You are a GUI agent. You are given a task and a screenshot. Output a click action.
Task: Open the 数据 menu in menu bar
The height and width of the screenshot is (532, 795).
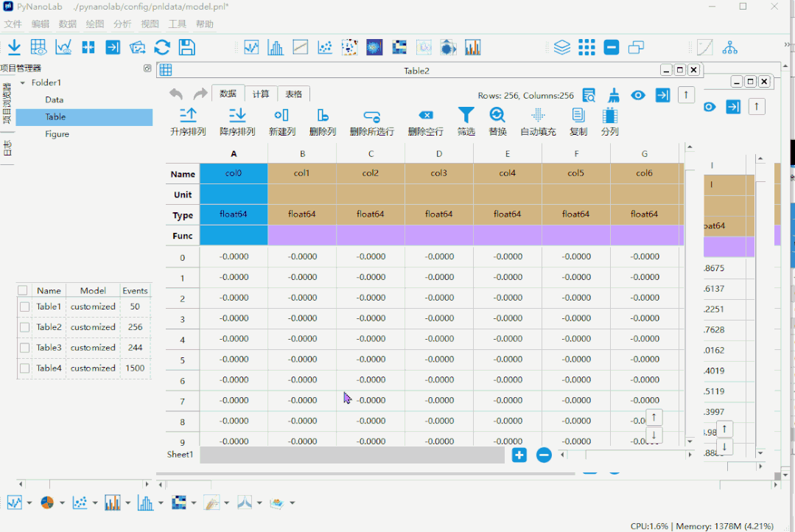67,24
